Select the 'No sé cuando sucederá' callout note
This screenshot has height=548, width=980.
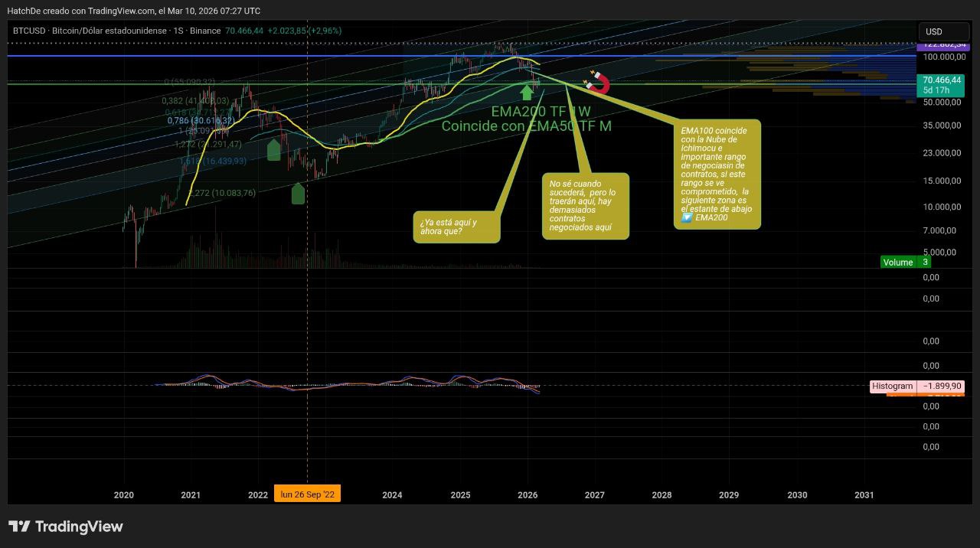click(x=585, y=206)
